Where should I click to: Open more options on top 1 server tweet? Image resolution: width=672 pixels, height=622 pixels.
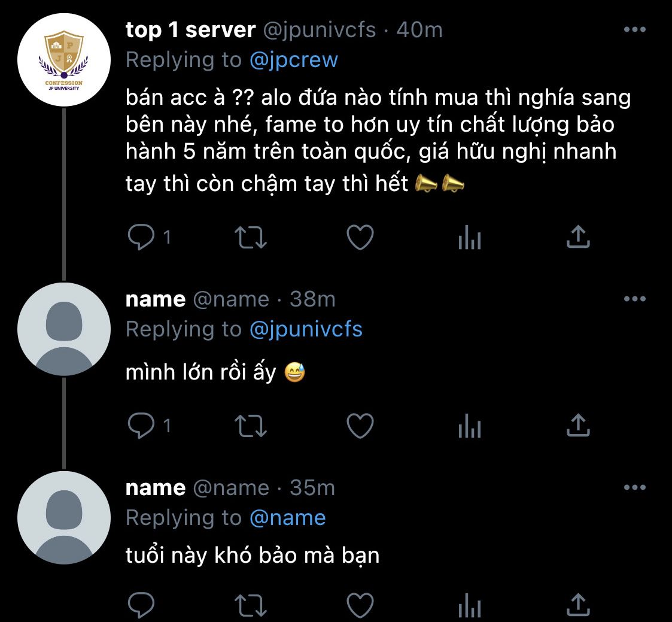click(x=635, y=29)
